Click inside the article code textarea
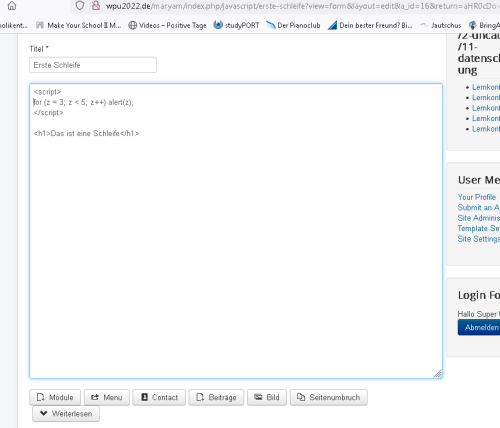The height and width of the screenshot is (428, 500). (236, 231)
